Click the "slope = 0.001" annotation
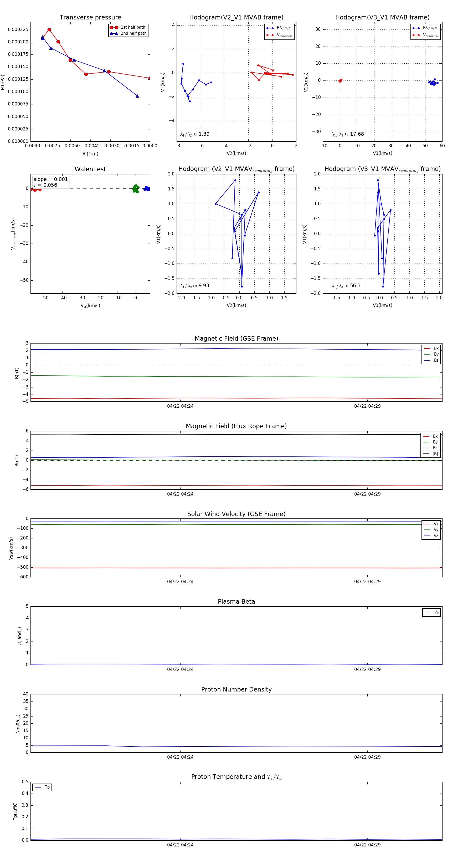Viewport: 473px width, 868px height. 50,179
